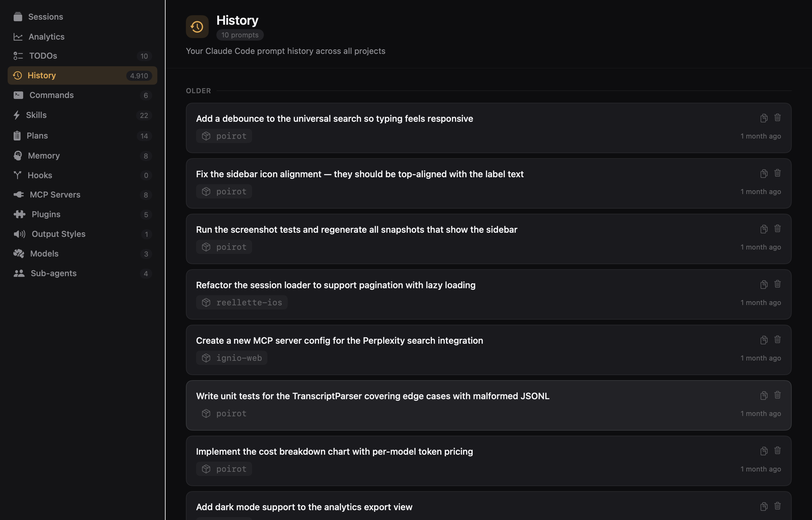The height and width of the screenshot is (520, 812).
Task: Select the Hooks sidebar entry
Action: click(x=40, y=175)
